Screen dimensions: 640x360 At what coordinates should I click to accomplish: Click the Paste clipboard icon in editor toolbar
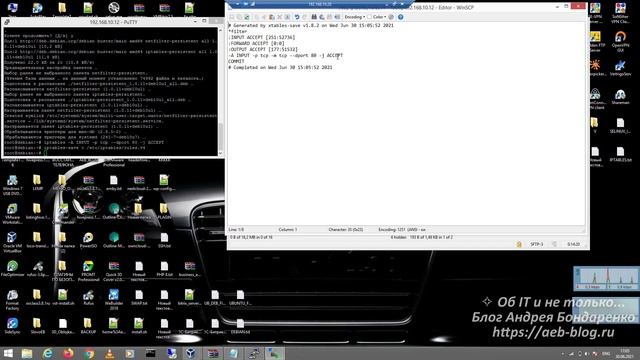[271, 17]
